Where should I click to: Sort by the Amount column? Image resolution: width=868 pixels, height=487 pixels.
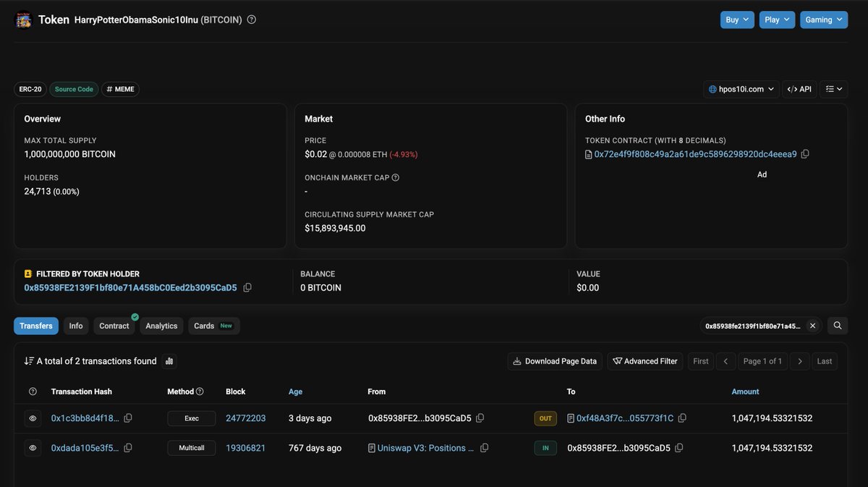(x=746, y=391)
